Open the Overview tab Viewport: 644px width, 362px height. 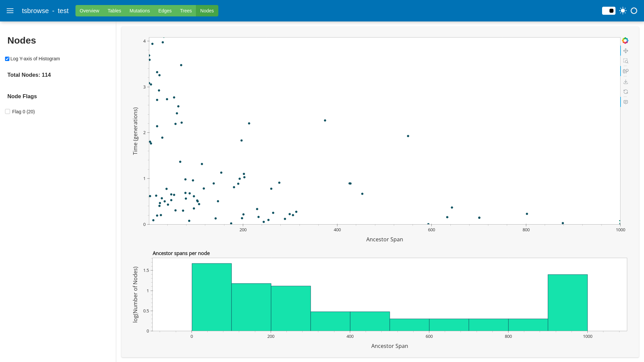[x=89, y=11]
